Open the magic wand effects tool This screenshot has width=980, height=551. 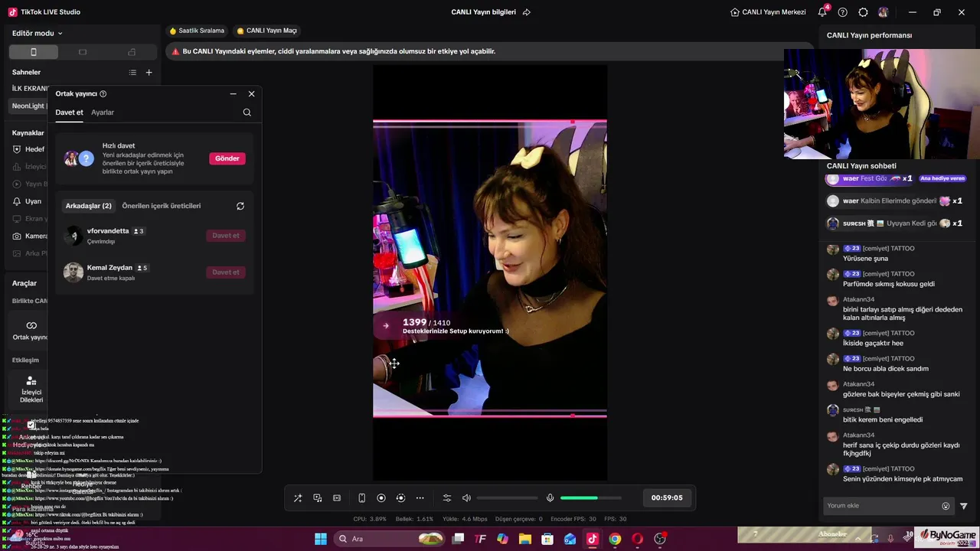[298, 498]
